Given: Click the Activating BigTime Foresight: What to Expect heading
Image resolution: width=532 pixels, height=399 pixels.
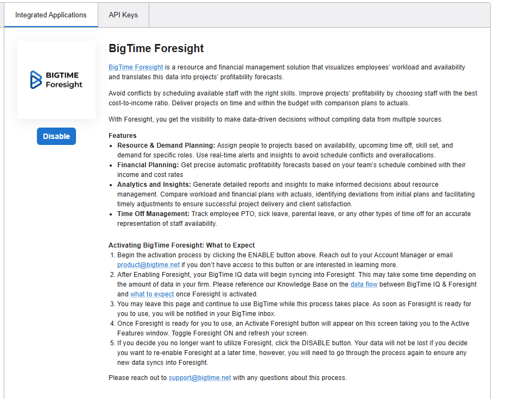Looking at the screenshot, I should pyautogui.click(x=181, y=245).
